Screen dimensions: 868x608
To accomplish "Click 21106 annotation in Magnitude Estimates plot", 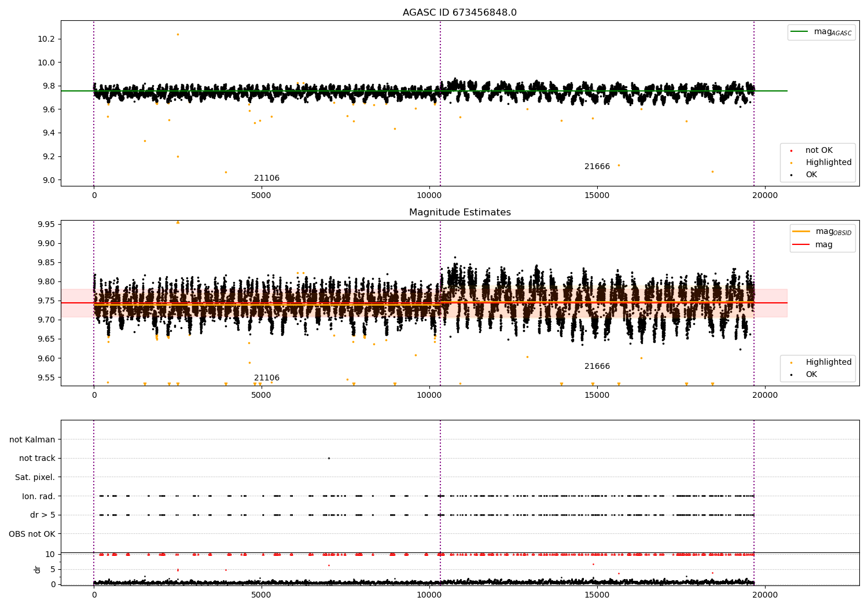I will click(267, 378).
